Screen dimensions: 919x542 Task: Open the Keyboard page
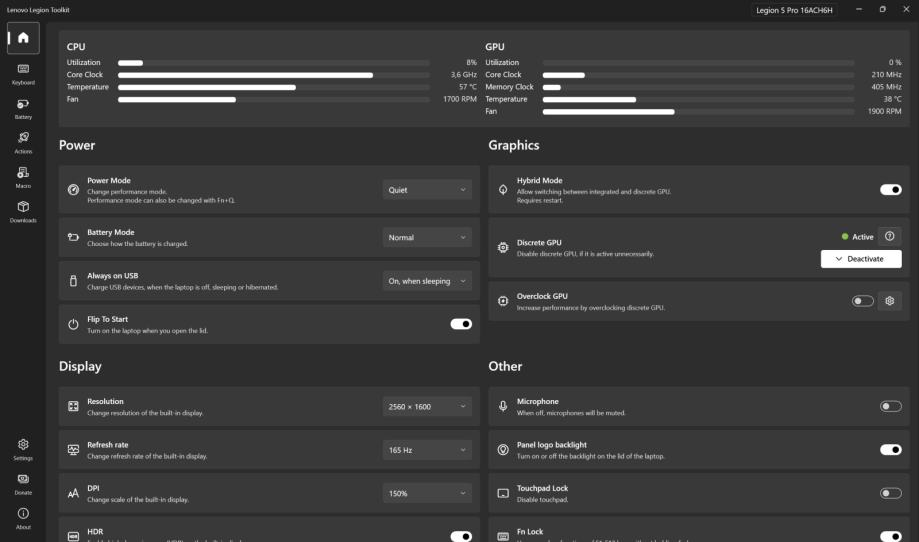pos(23,74)
